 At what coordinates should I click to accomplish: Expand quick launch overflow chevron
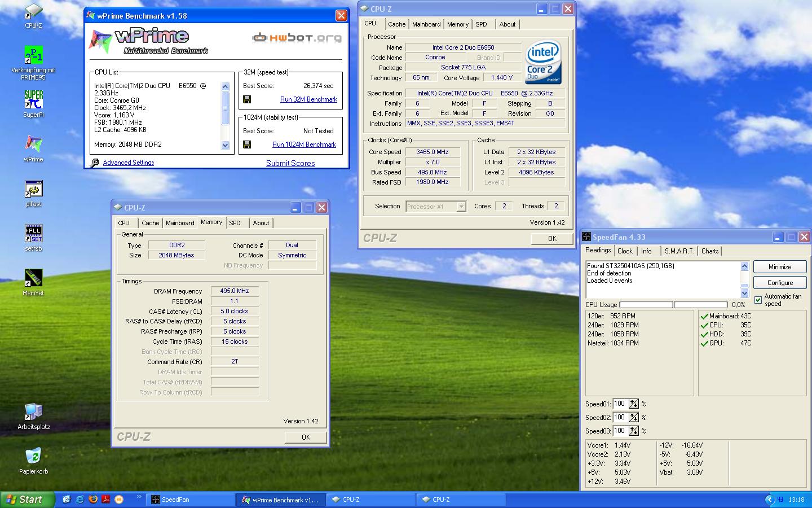coord(139,497)
